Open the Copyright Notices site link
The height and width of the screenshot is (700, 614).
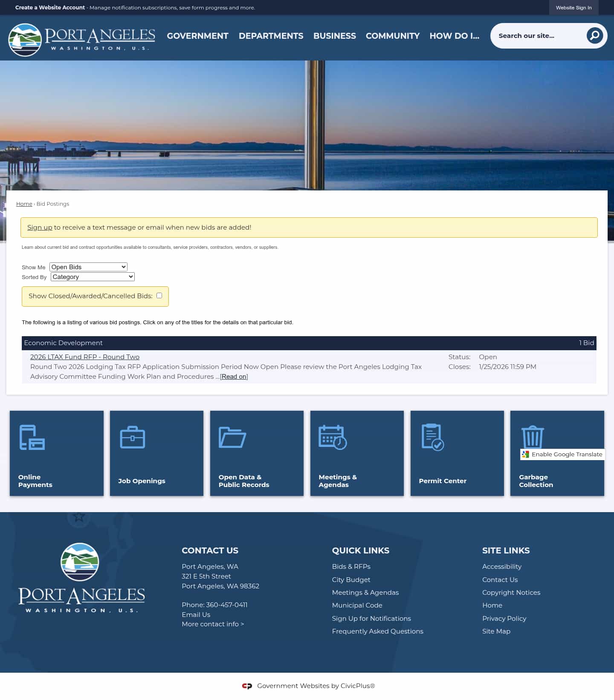(x=511, y=593)
